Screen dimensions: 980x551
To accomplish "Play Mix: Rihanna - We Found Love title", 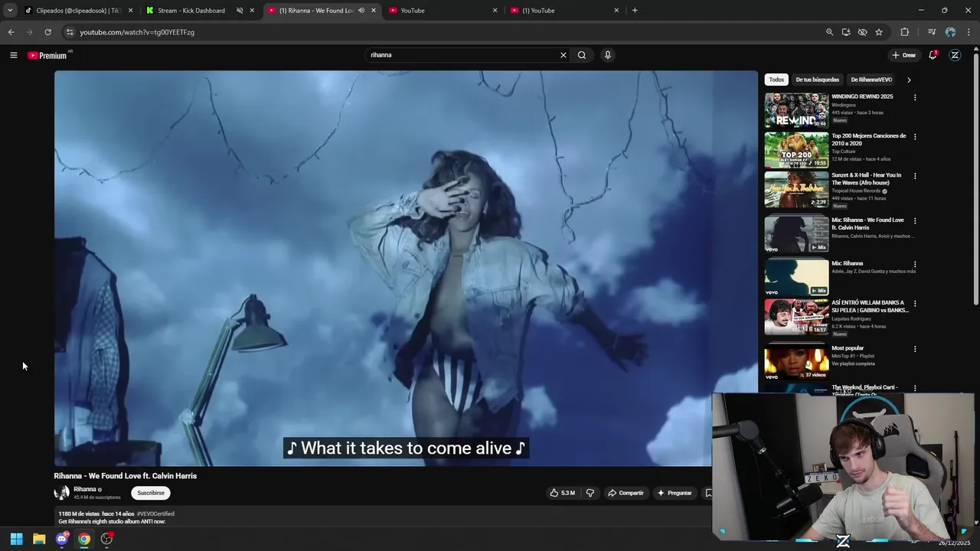I will point(867,223).
